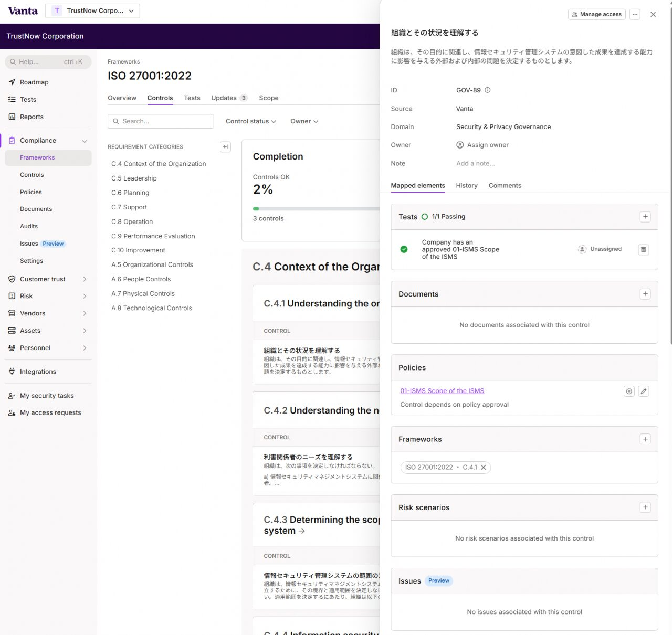
Task: Open the Tests sidebar item icon
Action: point(12,100)
